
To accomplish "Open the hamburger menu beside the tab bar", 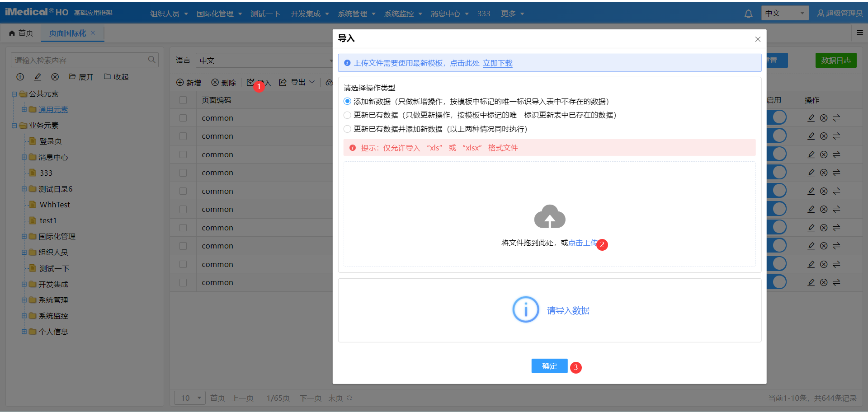I will 860,33.
